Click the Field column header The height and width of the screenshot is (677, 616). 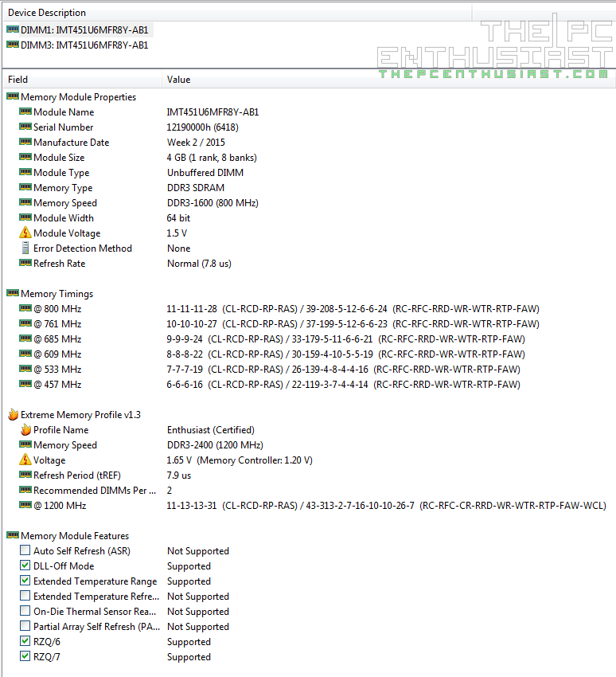83,80
